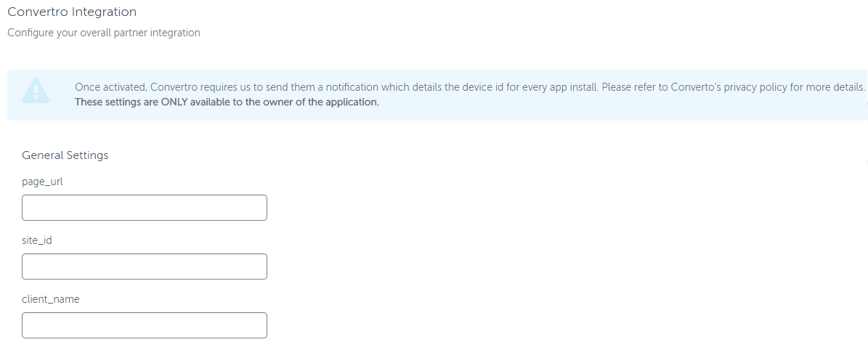Viewport: 868px width, 342px height.
Task: Click the site_id field label
Action: pyautogui.click(x=36, y=240)
